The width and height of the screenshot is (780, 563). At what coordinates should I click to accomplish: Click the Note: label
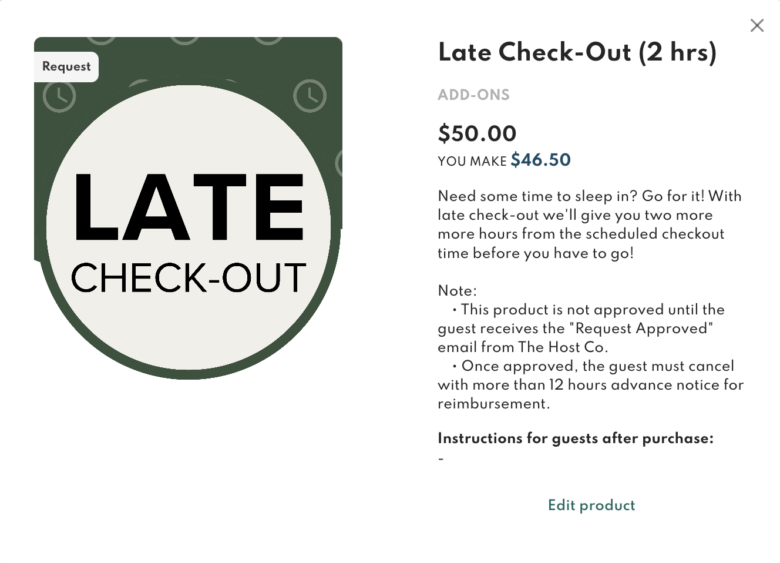coord(457,290)
